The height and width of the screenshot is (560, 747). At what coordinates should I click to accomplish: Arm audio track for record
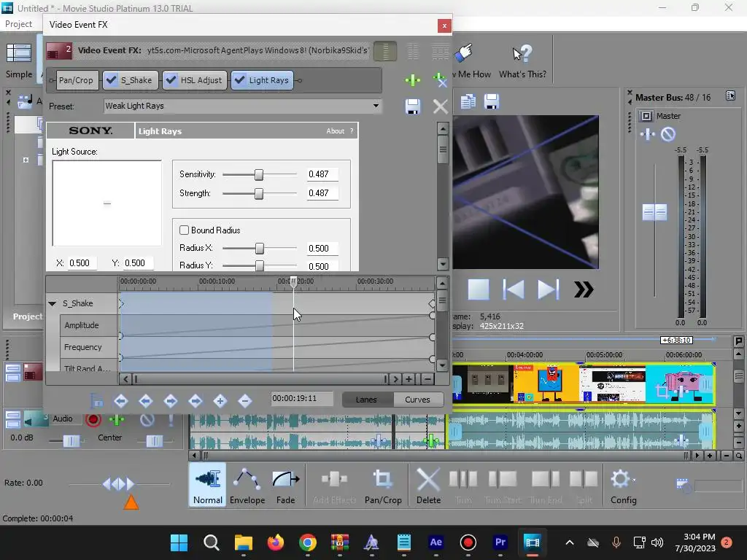(93, 419)
